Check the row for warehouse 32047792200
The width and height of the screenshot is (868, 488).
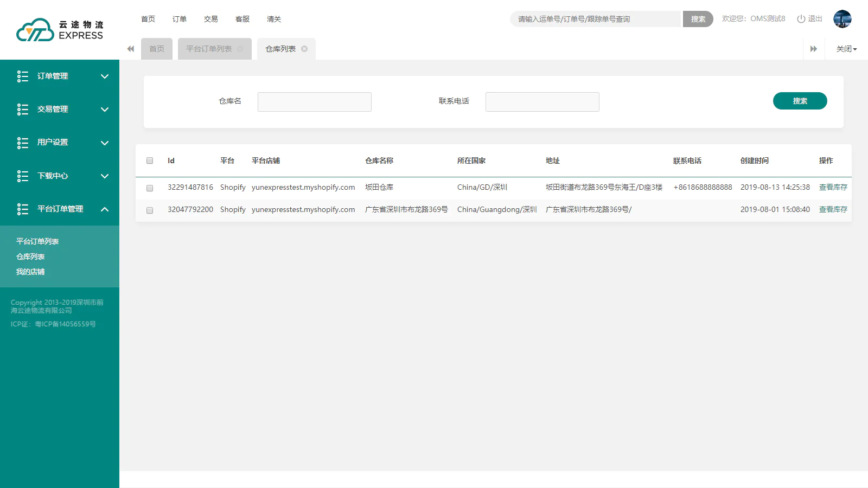(x=150, y=210)
